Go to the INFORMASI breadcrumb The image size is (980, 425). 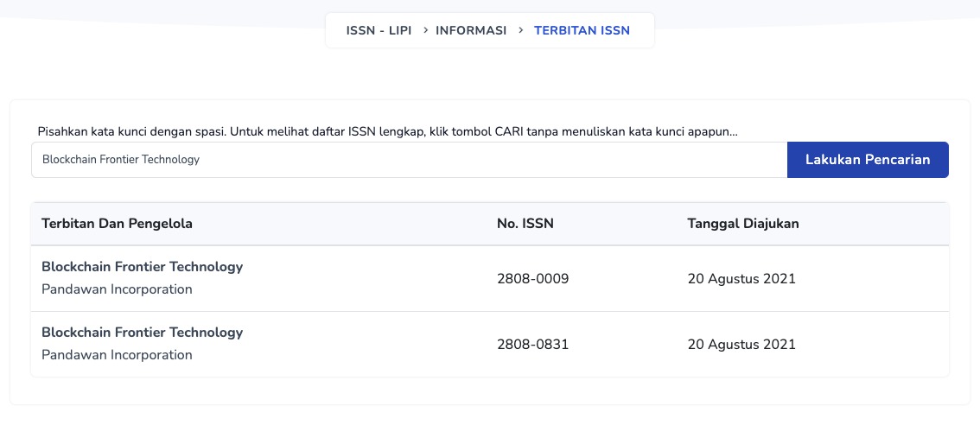point(471,30)
